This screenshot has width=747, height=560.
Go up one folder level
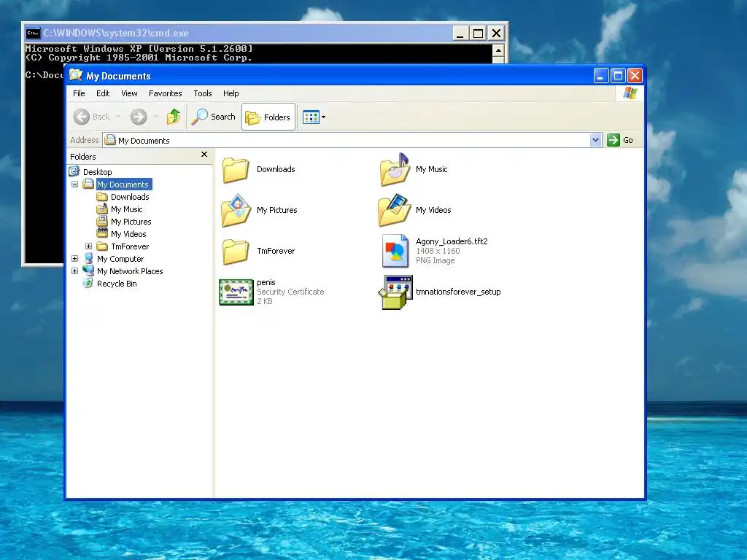tap(174, 117)
